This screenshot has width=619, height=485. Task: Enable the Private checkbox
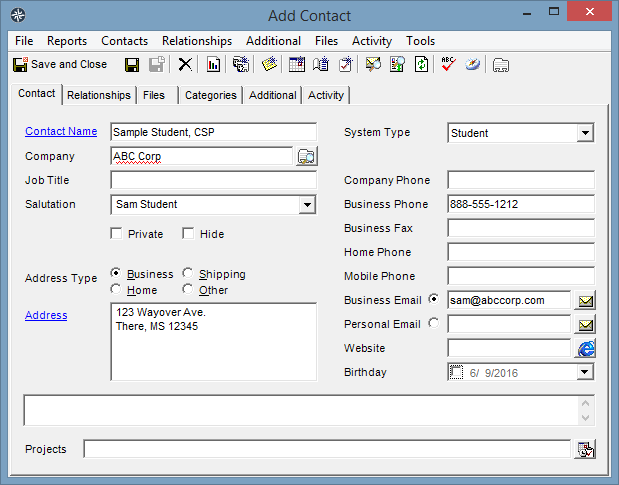116,234
